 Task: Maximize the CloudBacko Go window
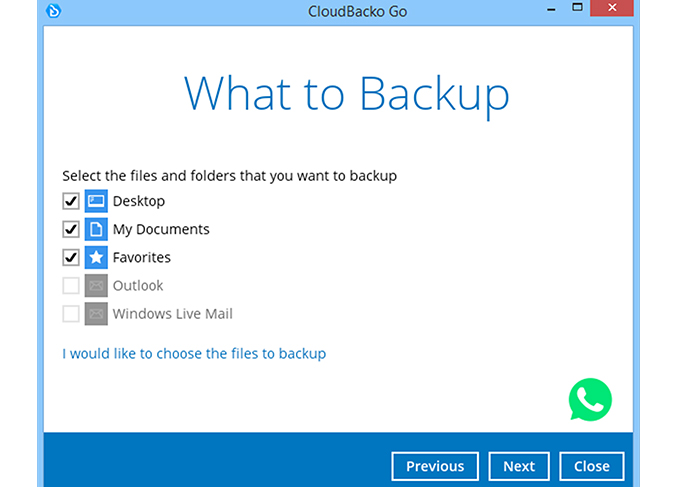(577, 7)
